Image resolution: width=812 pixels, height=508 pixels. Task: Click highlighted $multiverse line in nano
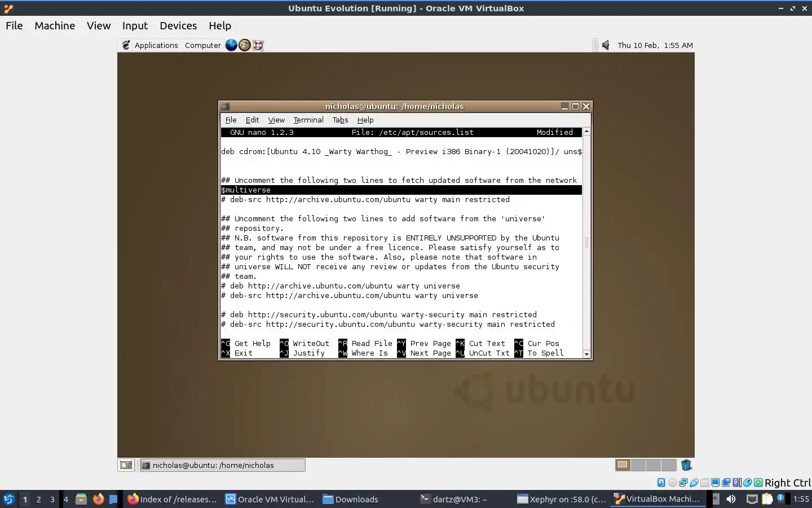(401, 190)
